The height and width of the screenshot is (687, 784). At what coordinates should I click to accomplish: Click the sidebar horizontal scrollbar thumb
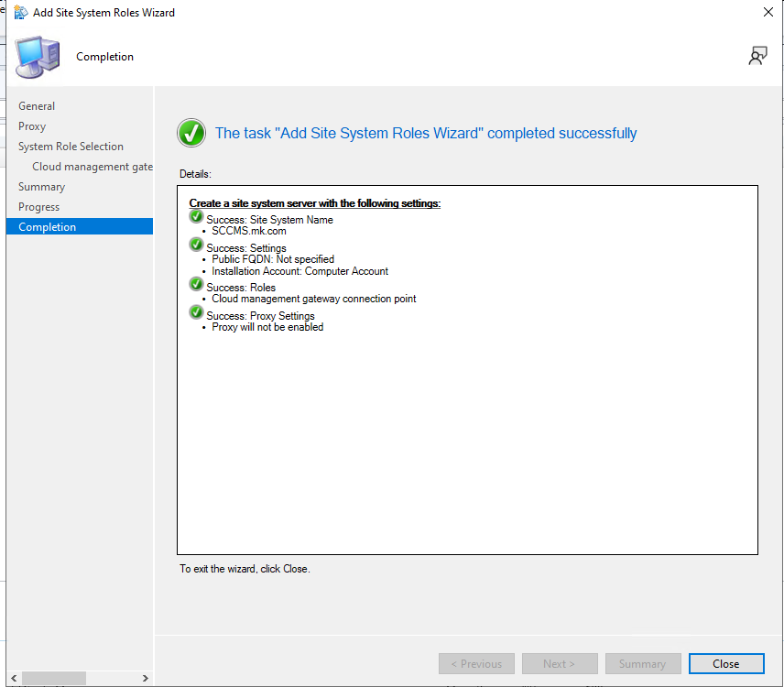(x=53, y=679)
